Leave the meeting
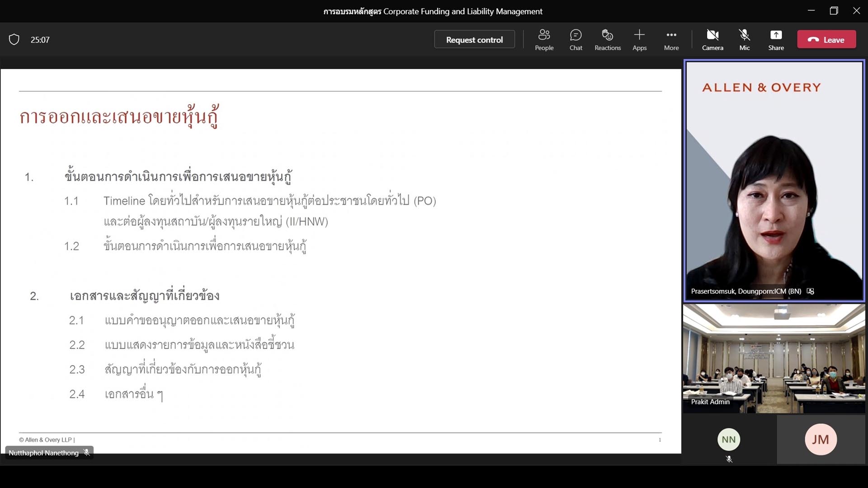Image resolution: width=868 pixels, height=488 pixels. [826, 40]
